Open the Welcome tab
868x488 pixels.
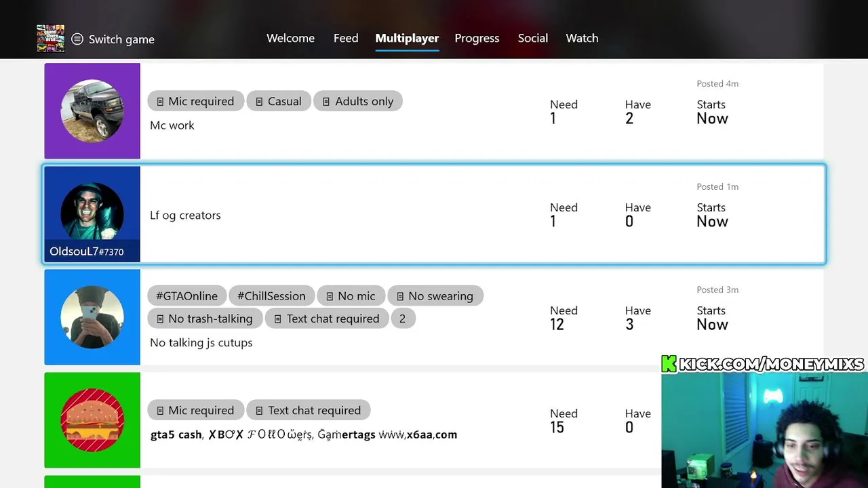click(290, 38)
